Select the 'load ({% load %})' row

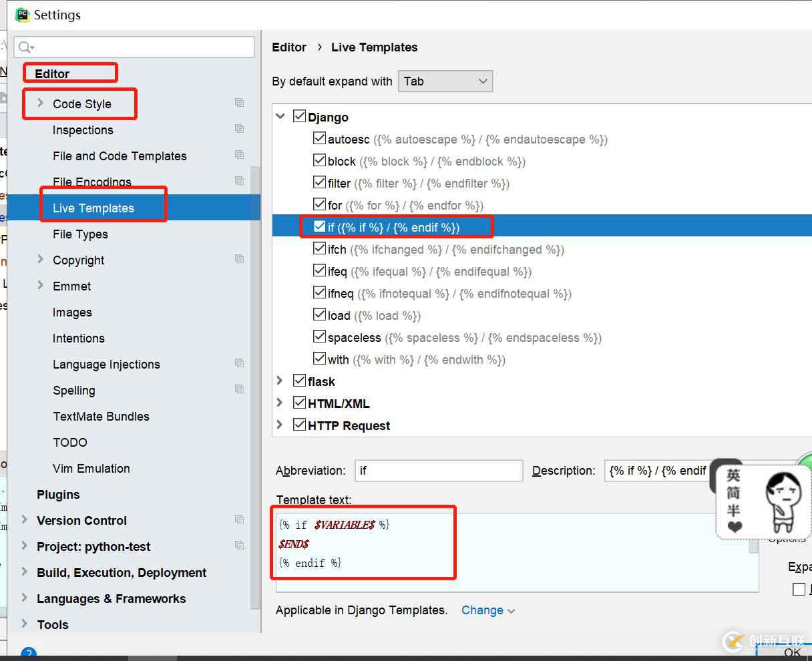[374, 316]
